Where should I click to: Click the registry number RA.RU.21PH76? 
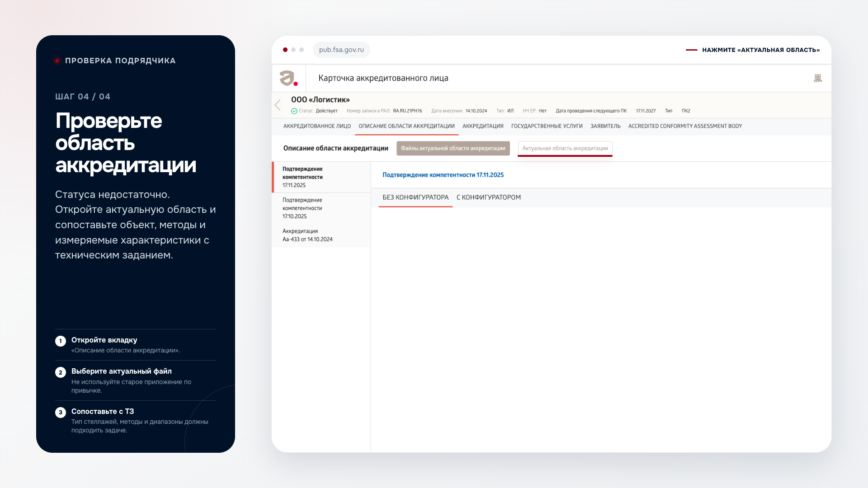coord(407,111)
